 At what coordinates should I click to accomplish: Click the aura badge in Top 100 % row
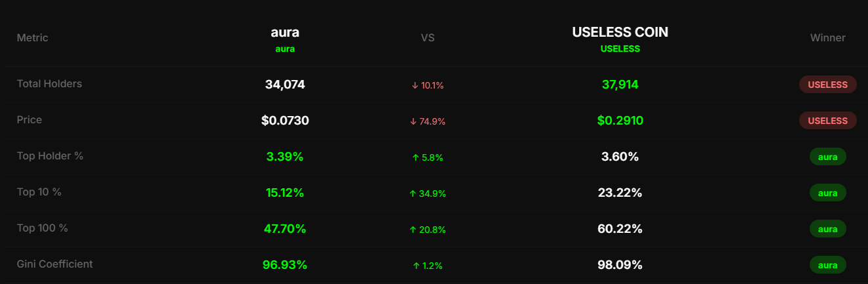tap(827, 229)
